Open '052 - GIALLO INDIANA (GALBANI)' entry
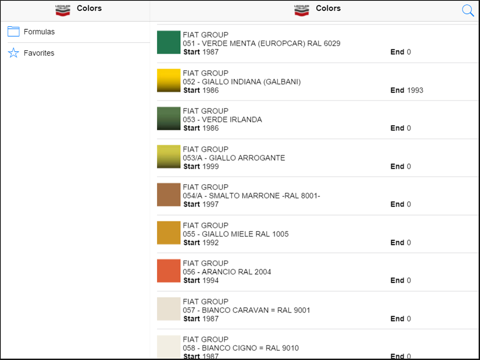The width and height of the screenshot is (480, 360). 242,82
